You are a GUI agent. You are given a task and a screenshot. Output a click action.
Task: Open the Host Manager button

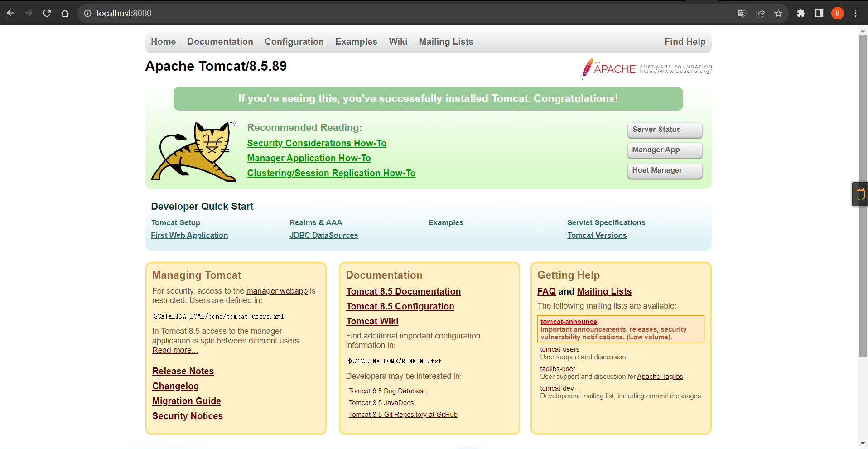[x=665, y=170]
